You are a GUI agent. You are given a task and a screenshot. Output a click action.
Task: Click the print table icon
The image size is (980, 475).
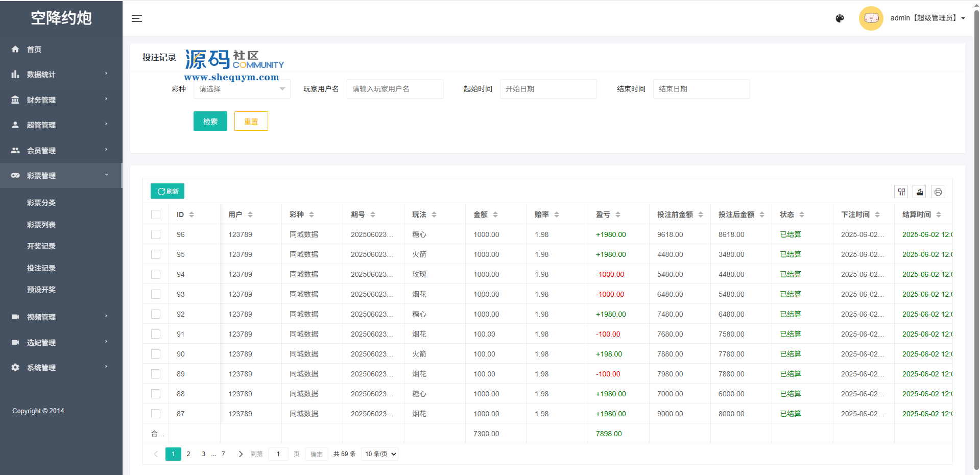938,192
